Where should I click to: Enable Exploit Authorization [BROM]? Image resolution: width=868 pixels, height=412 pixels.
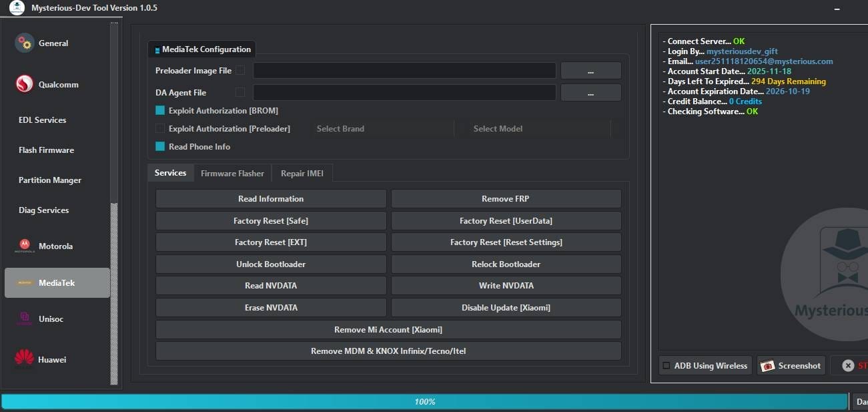click(x=159, y=110)
